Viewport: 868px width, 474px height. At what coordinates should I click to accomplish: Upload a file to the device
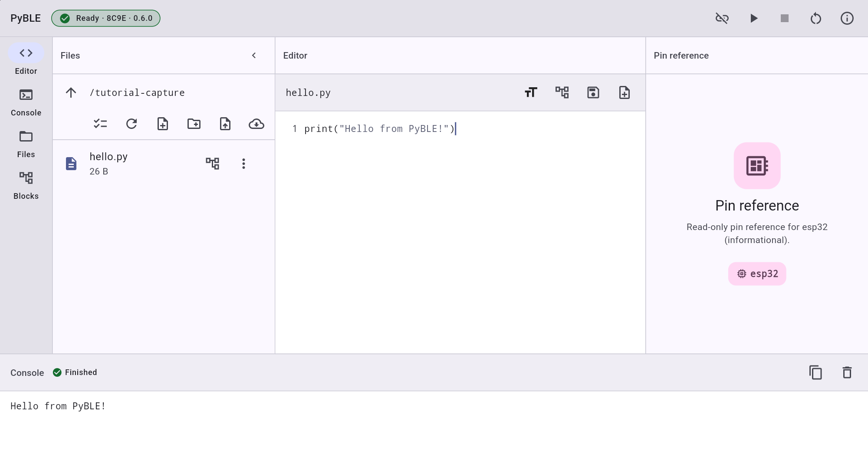(x=225, y=124)
